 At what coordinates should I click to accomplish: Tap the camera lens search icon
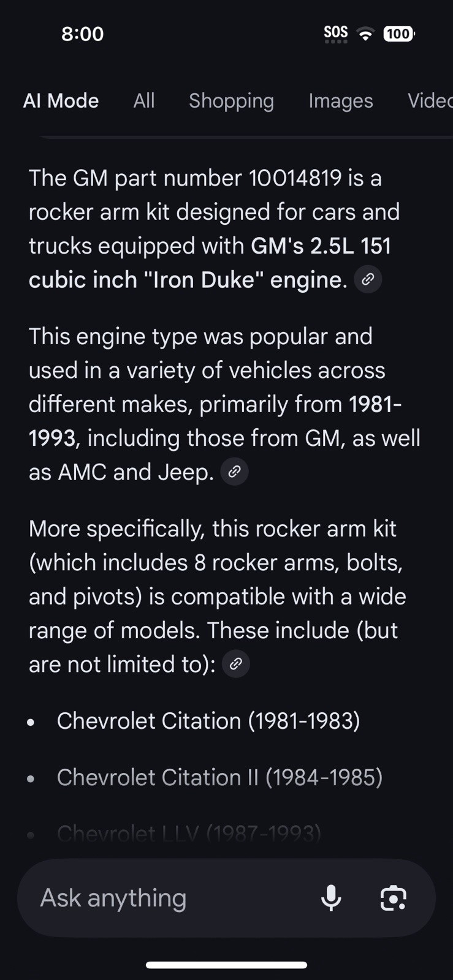click(x=393, y=898)
